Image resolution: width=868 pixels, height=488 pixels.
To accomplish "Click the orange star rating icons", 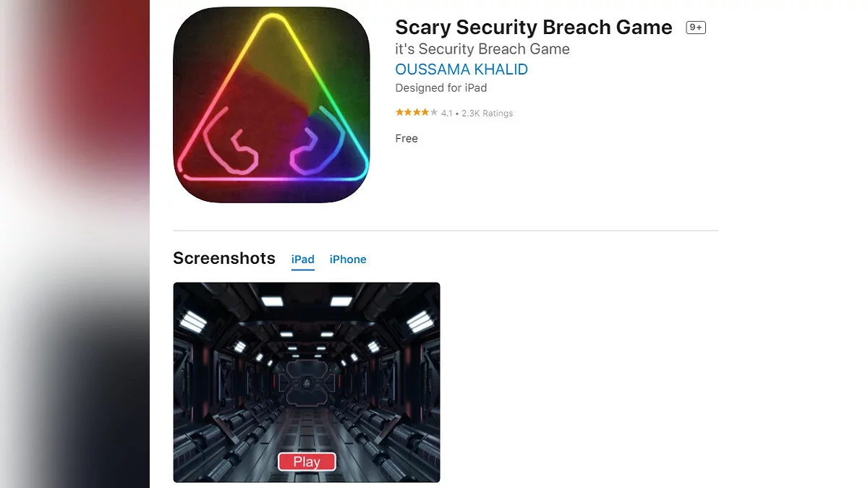I will 416,113.
